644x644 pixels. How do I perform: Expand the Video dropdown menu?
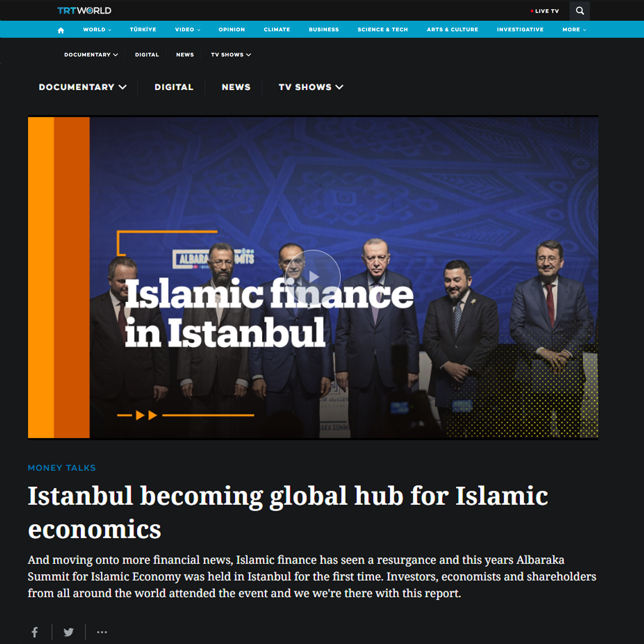(x=187, y=30)
